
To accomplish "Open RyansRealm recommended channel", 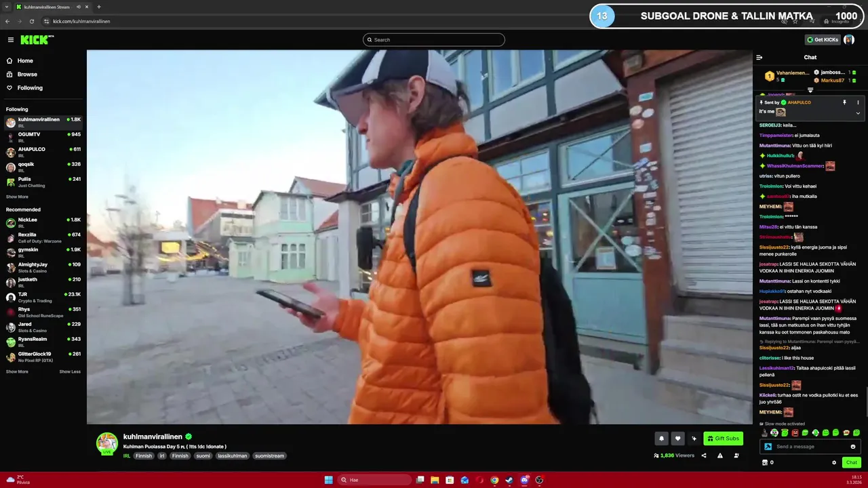I will coord(43,342).
